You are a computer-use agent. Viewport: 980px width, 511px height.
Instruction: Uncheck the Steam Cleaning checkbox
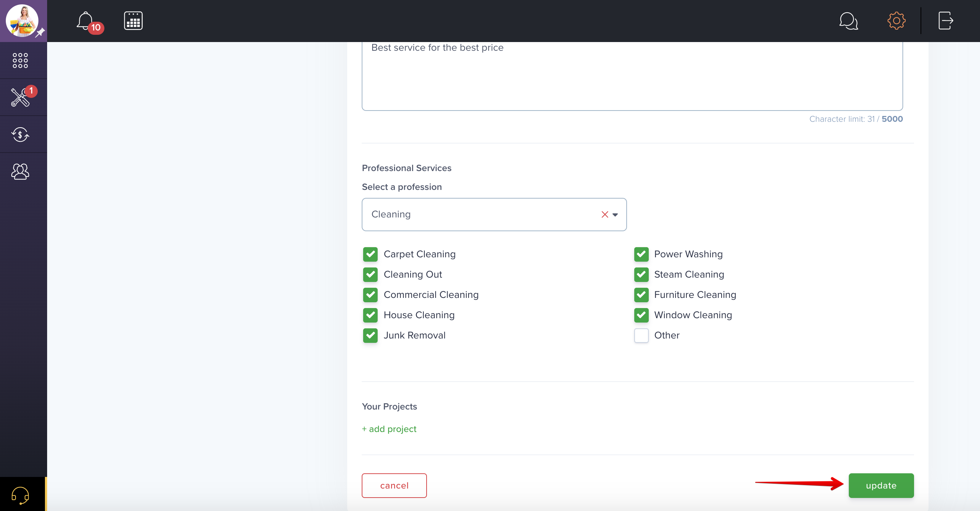pos(641,275)
